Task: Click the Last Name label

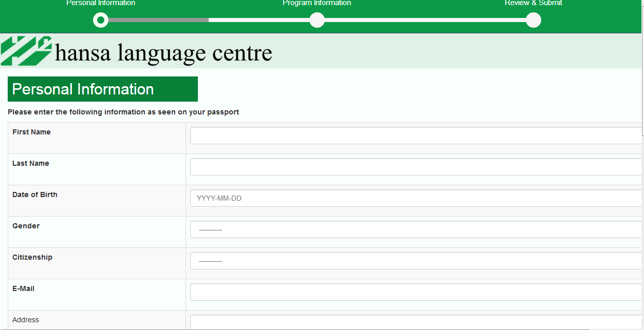Action: 31,163
